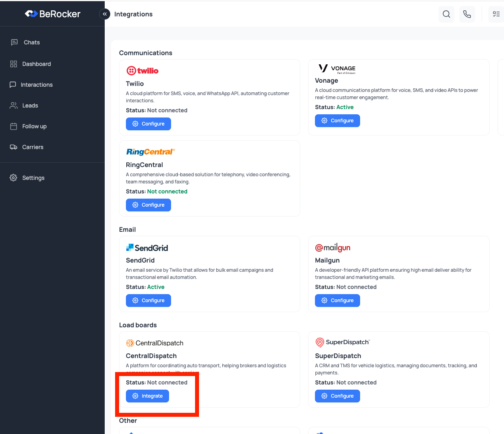Screen dimensions: 504x434
Task: Click the SuperDispatch logo icon
Action: point(320,342)
